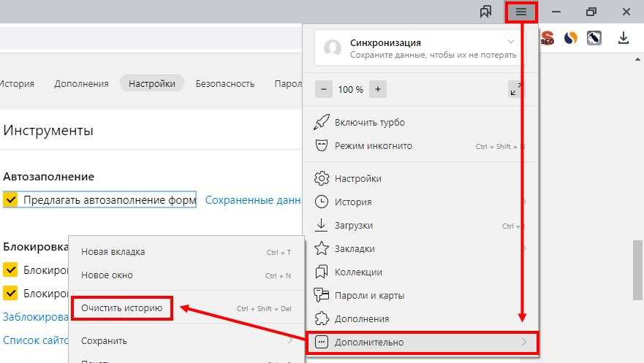Click the SEO extension icon

pos(547,38)
